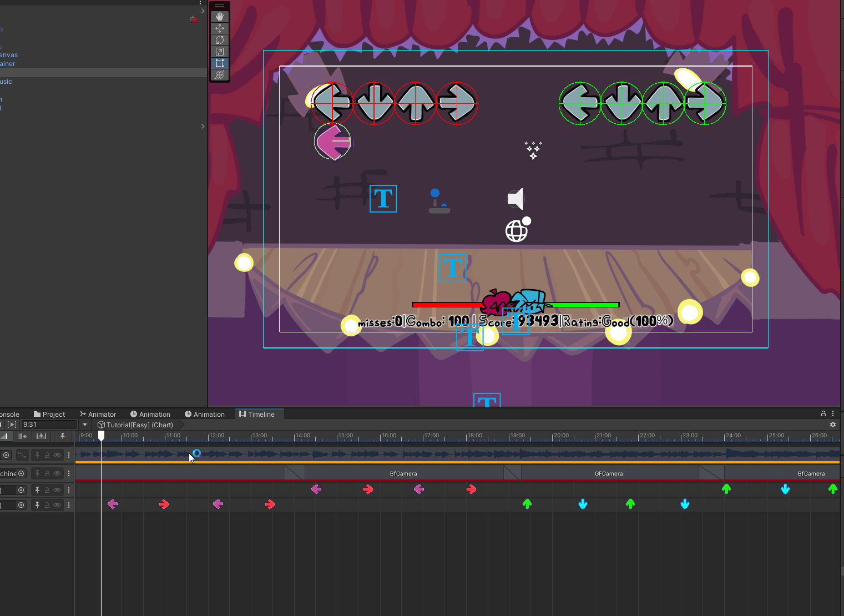Open Timeline settings gear
Viewport: 844px width, 616px height.
tap(832, 425)
